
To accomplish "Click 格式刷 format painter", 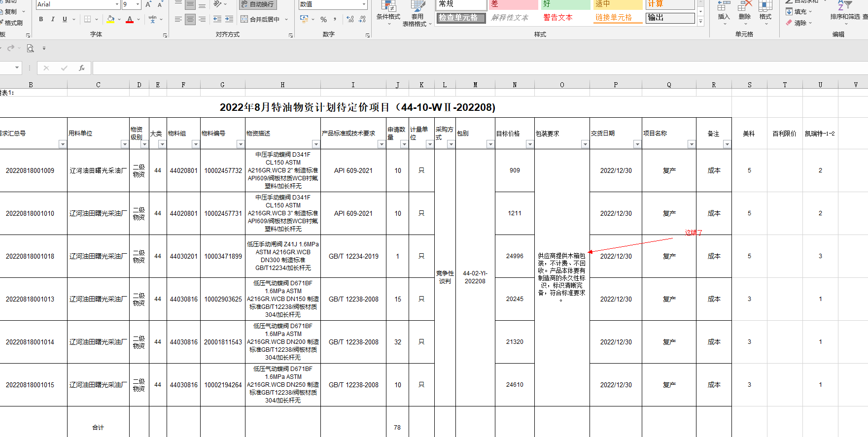I will [x=11, y=23].
